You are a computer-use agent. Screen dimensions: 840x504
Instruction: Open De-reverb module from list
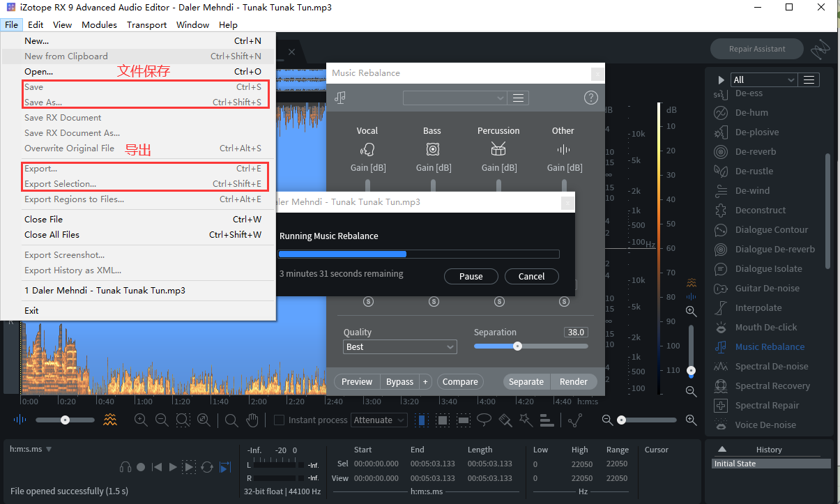pyautogui.click(x=755, y=151)
